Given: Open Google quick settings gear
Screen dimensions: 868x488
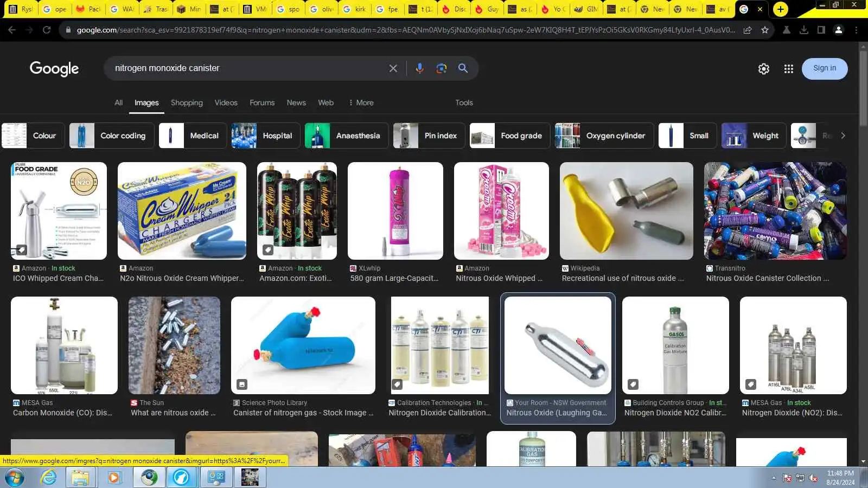Looking at the screenshot, I should (764, 69).
